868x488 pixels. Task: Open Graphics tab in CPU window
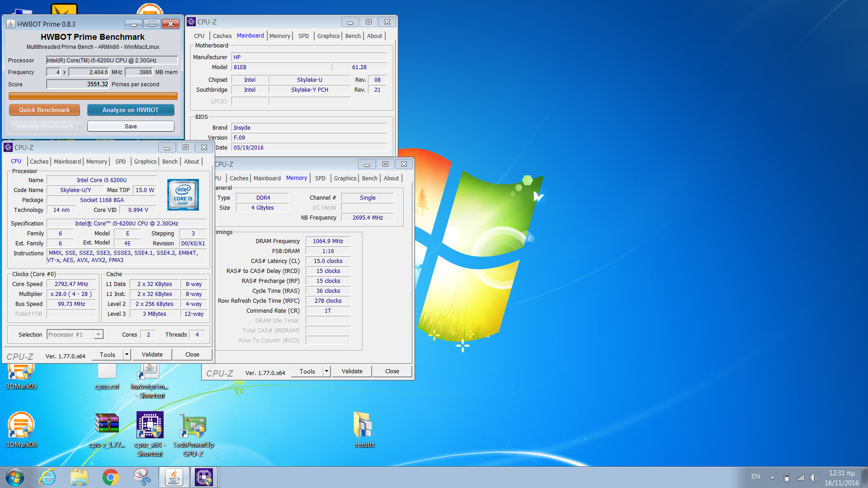point(145,161)
